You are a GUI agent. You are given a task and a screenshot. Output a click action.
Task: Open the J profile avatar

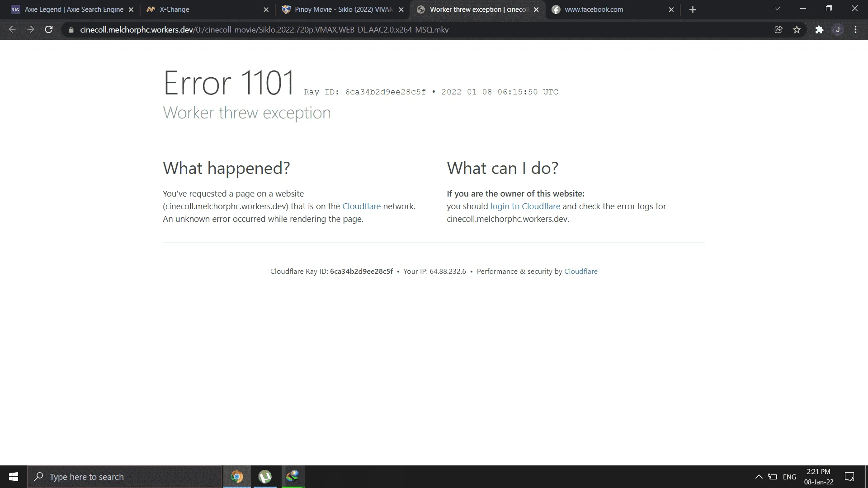[838, 30]
